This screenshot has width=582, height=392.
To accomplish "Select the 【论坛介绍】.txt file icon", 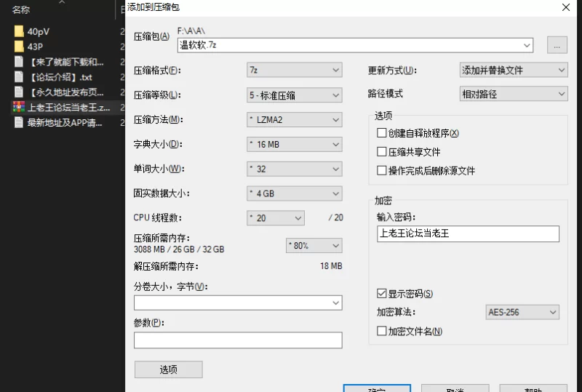I will point(19,77).
